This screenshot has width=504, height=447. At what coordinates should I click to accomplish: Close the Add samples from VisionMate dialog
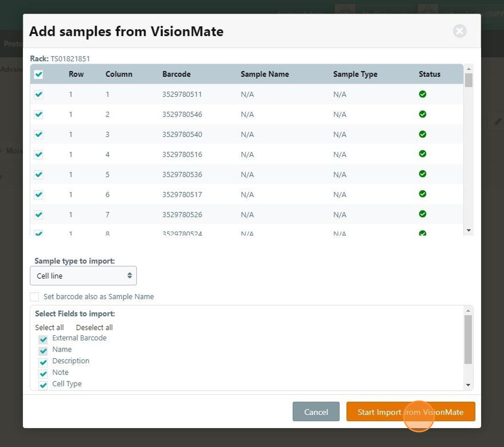pyautogui.click(x=459, y=31)
